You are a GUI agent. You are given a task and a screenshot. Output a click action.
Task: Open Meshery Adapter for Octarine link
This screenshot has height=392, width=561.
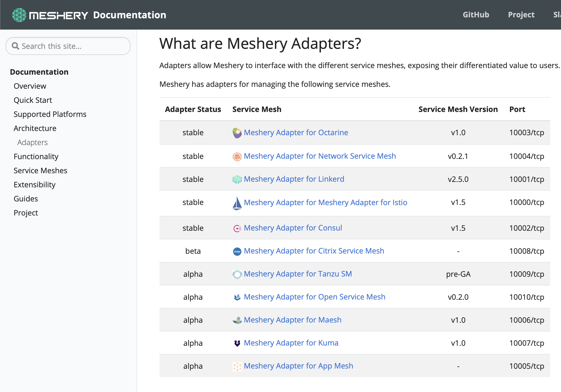point(296,133)
